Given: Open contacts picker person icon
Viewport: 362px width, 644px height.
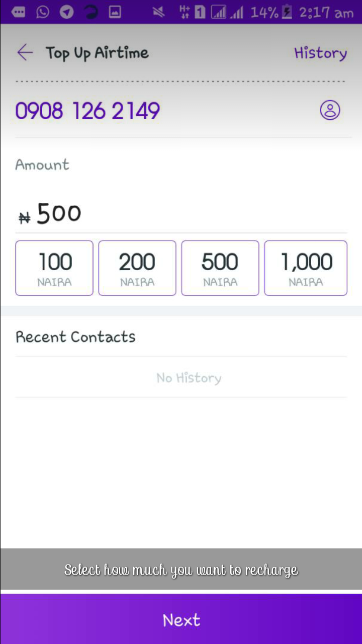Looking at the screenshot, I should (330, 110).
